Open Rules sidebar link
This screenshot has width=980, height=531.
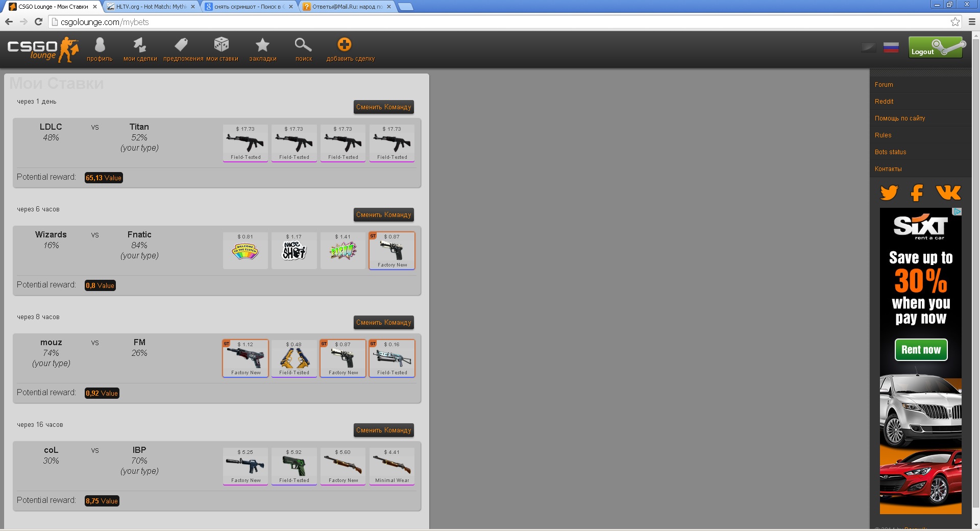[883, 135]
